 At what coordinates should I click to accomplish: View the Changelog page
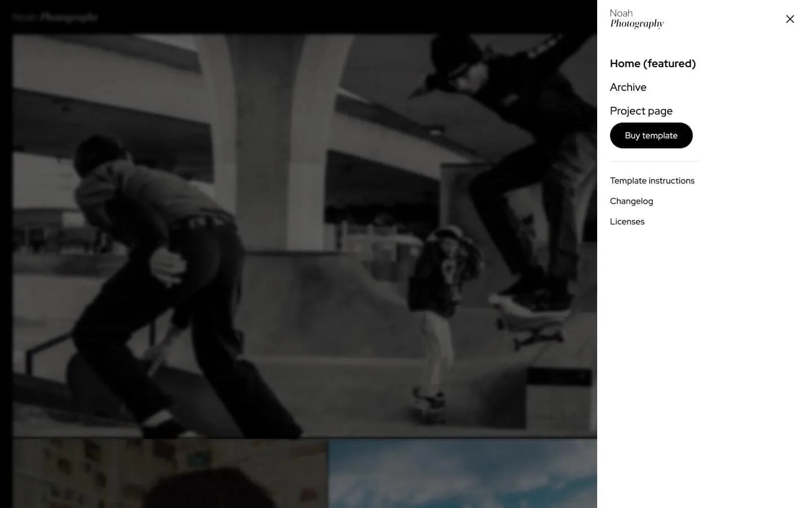click(x=631, y=201)
